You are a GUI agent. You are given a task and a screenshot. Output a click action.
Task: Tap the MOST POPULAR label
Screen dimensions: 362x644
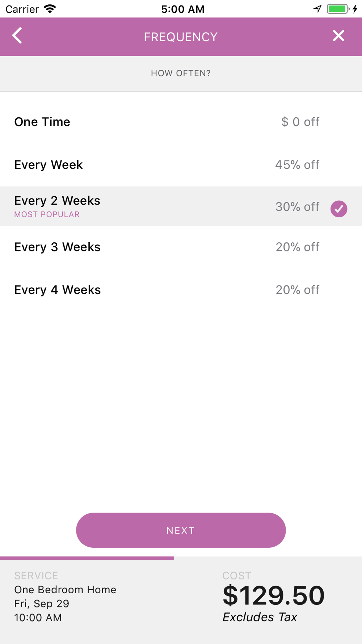[x=47, y=214]
